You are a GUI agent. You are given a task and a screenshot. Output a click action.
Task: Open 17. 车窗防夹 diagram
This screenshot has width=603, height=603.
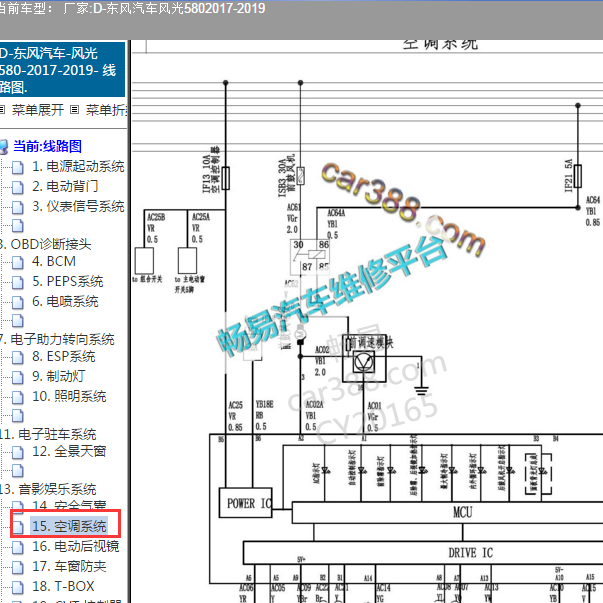pos(69,566)
